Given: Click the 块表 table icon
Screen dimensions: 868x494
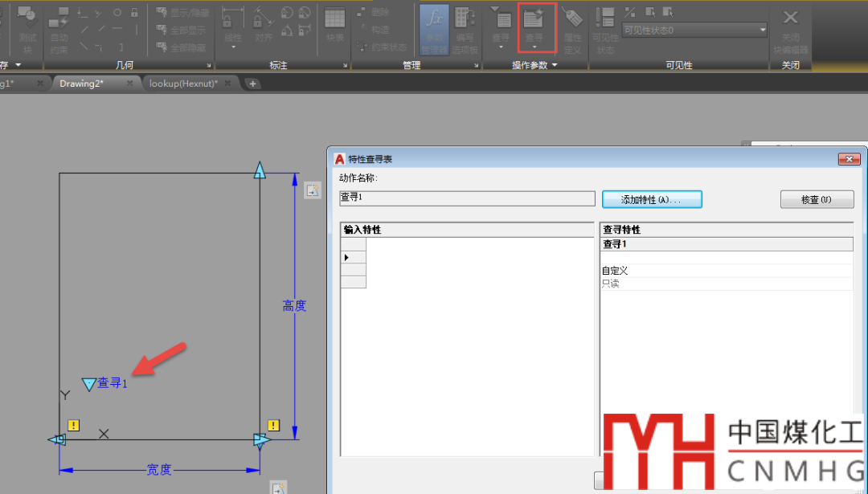Looking at the screenshot, I should 335,24.
